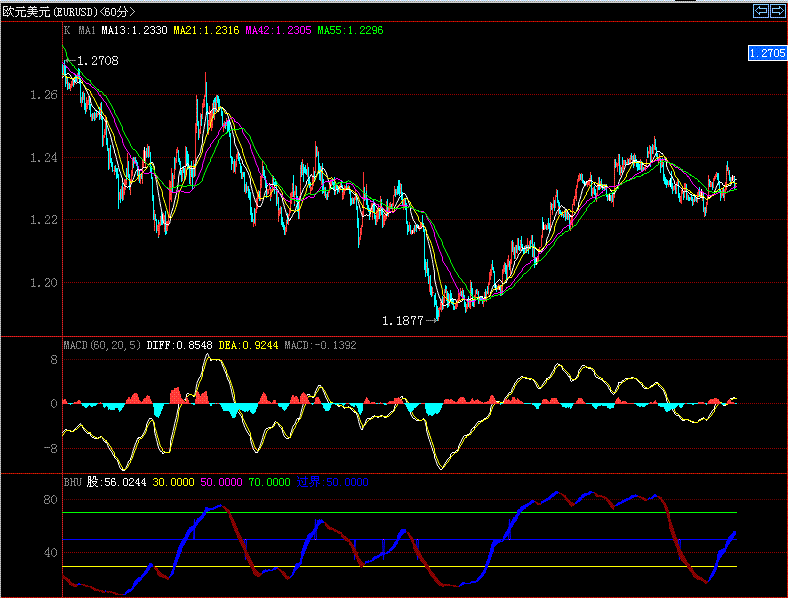This screenshot has width=789, height=598.
Task: Click the right arrow navigation icon
Action: 777,11
